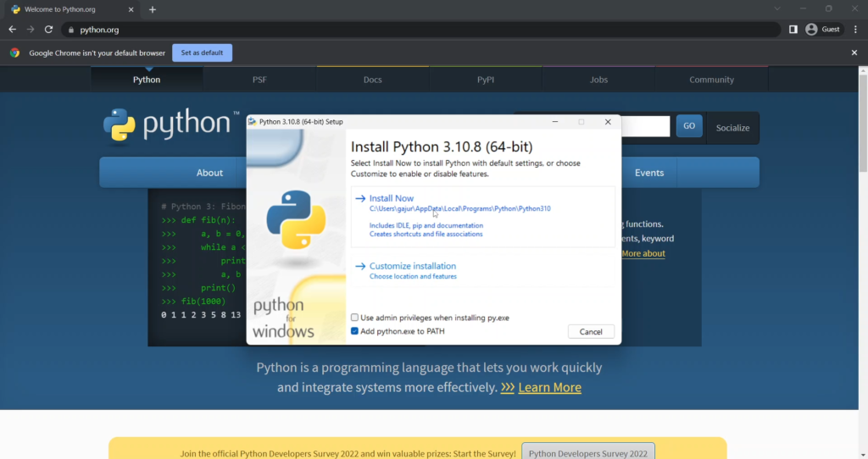Click the page vertical scrollbar thumb
The image size is (868, 459).
coord(863,123)
